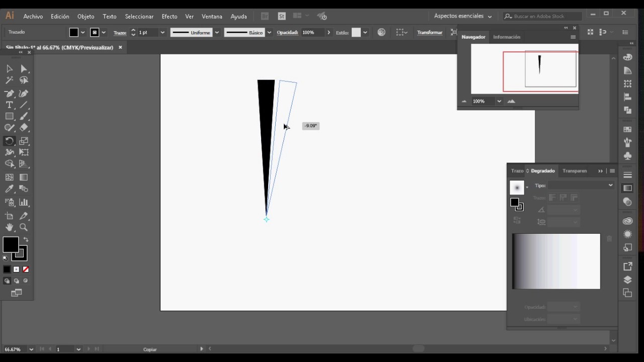
Task: Open the Ventana menu
Action: [x=212, y=17]
